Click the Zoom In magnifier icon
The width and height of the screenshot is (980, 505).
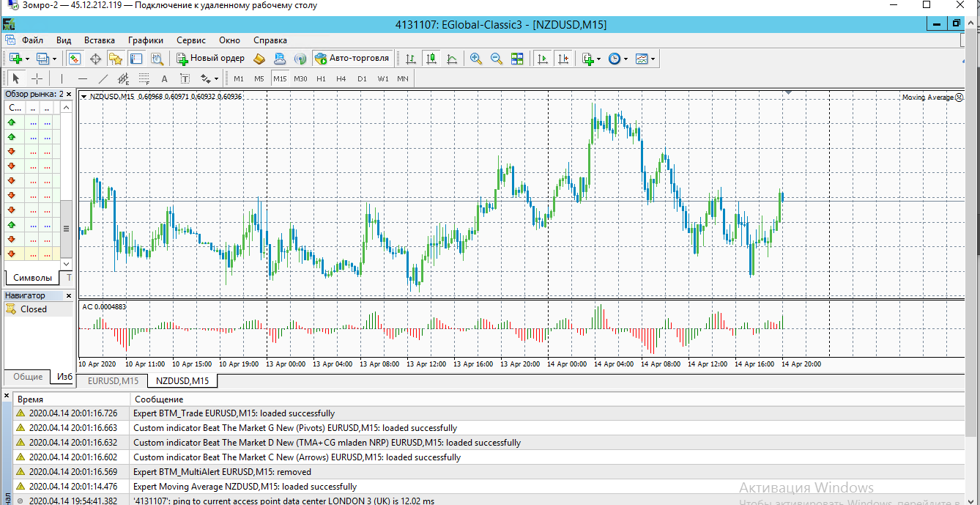[475, 59]
